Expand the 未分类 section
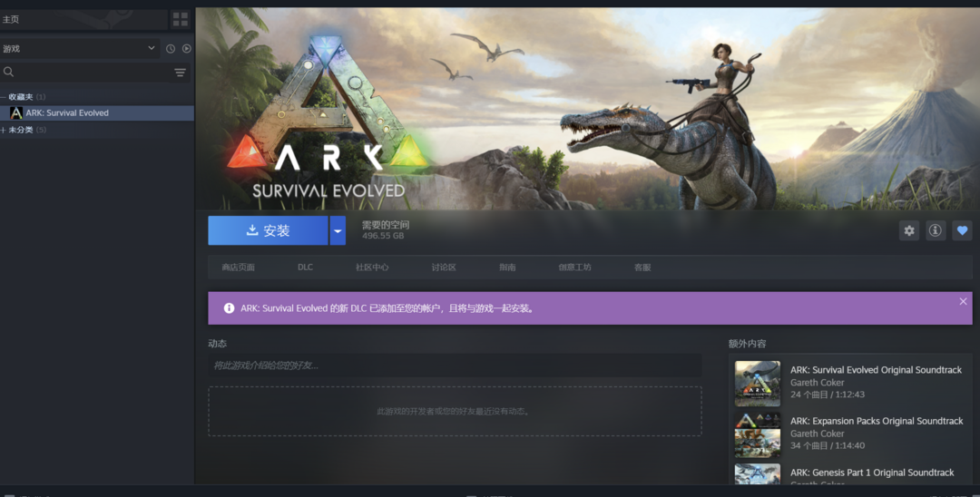The height and width of the screenshot is (497, 980). [x=3, y=130]
